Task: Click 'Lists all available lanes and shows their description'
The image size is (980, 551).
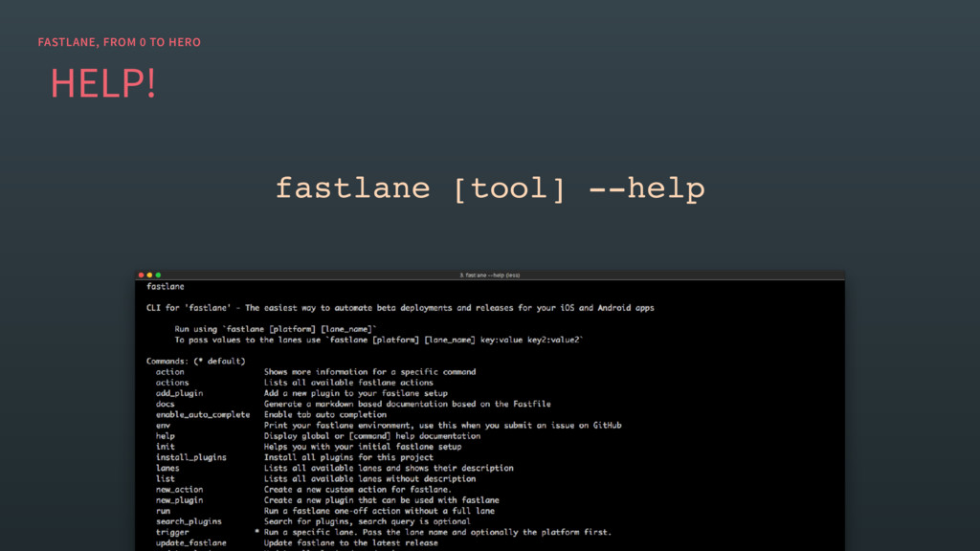Action: tap(389, 468)
